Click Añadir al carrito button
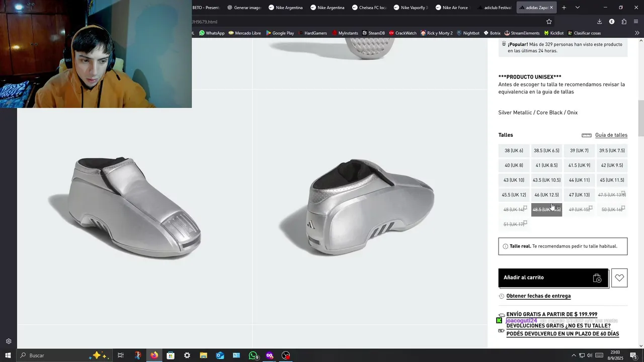Image resolution: width=644 pixels, height=362 pixels. pos(553,278)
